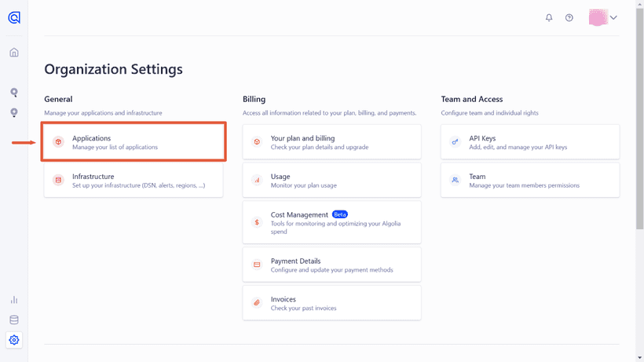Image resolution: width=644 pixels, height=362 pixels.
Task: Open the Usage card
Action: [332, 180]
